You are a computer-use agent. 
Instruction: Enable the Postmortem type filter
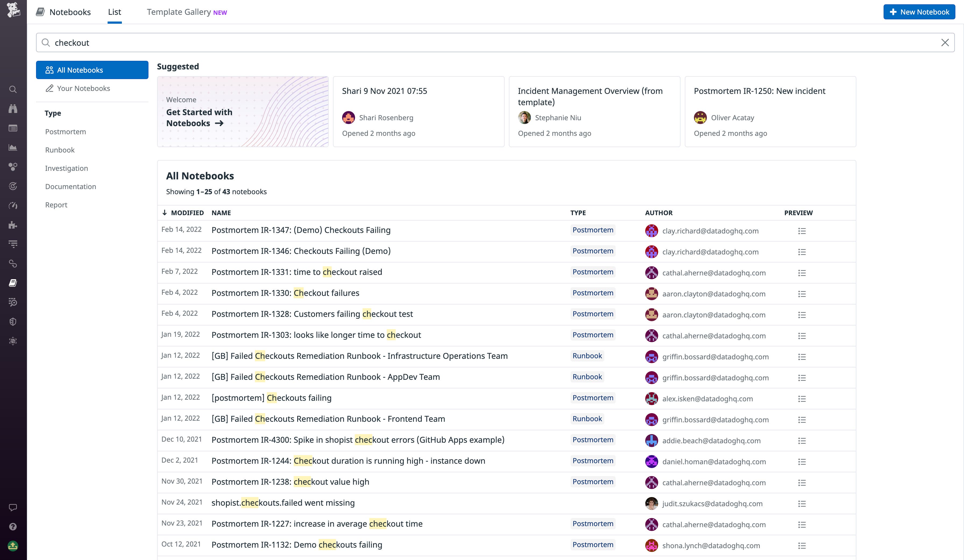65,131
